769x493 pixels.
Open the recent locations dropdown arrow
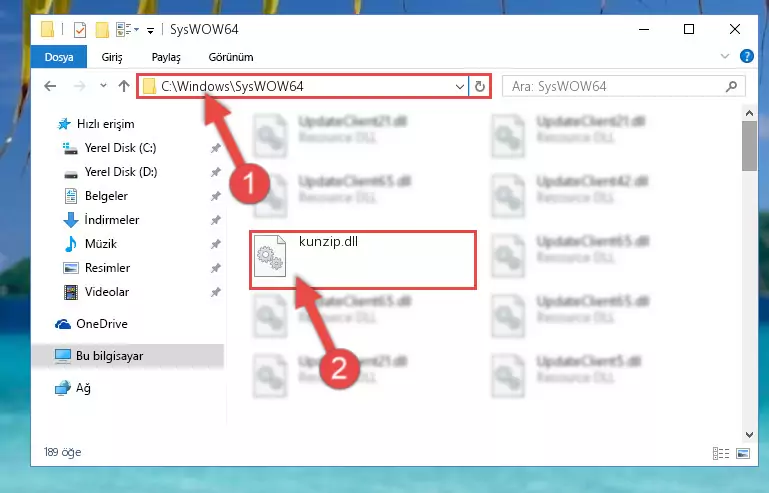103,86
